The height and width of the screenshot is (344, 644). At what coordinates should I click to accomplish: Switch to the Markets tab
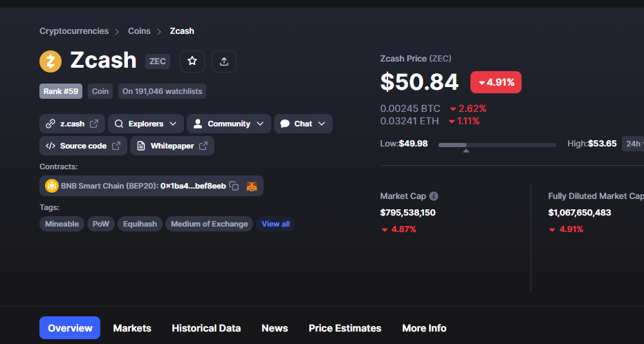132,328
